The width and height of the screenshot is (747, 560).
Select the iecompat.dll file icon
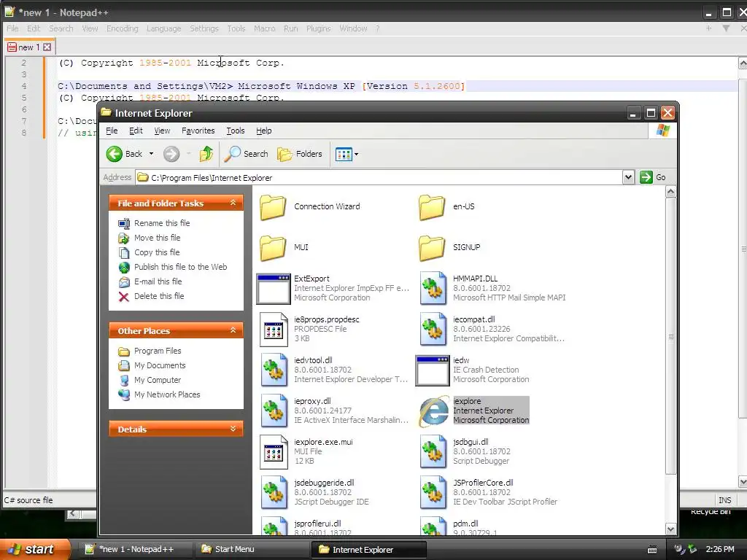click(x=433, y=330)
